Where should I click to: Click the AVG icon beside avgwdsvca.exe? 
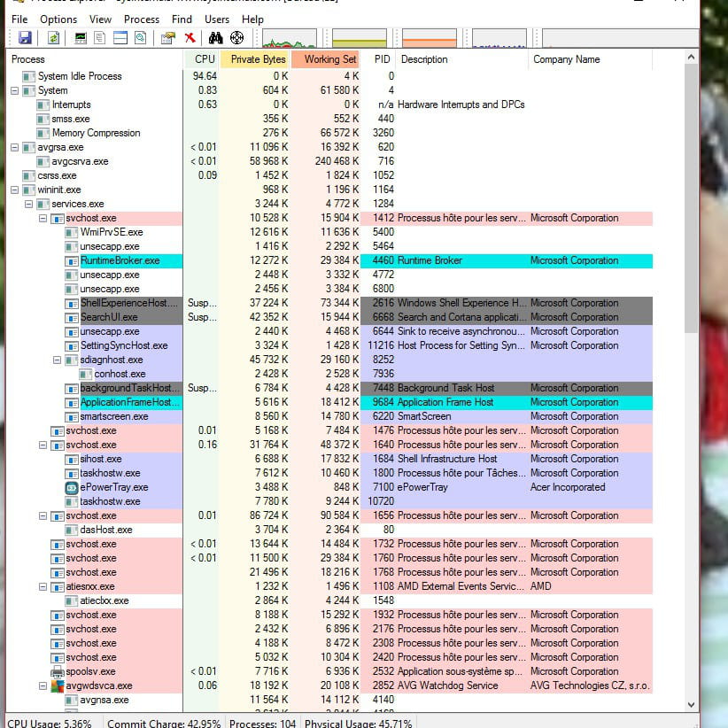[57, 685]
